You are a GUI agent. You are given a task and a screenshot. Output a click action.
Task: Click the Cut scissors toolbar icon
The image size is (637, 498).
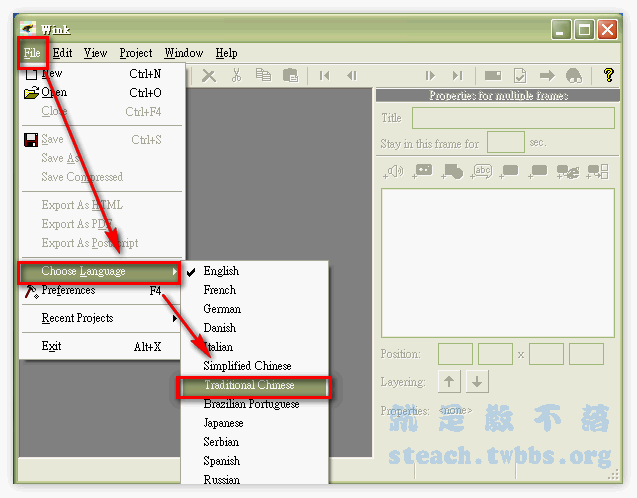(236, 76)
